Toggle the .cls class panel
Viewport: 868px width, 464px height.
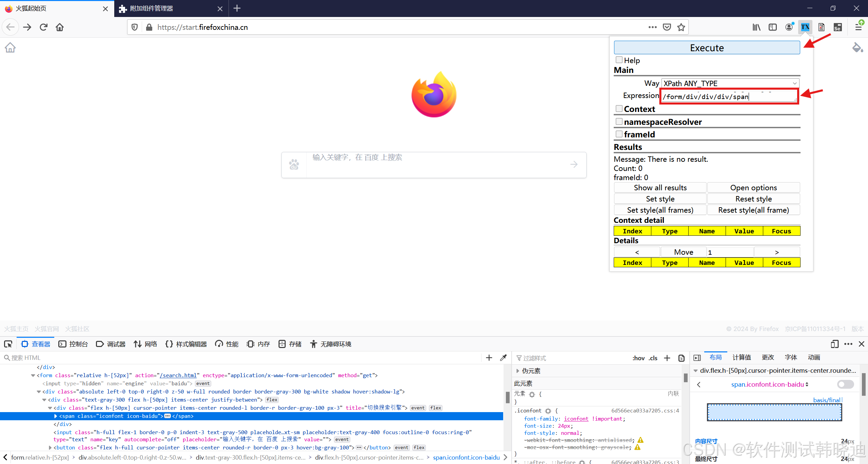[x=653, y=358]
